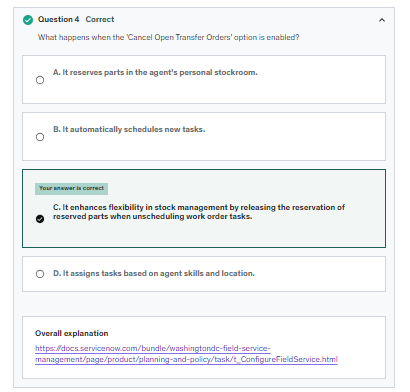
Task: Click answer C text about releasing reservations
Action: pyautogui.click(x=199, y=212)
